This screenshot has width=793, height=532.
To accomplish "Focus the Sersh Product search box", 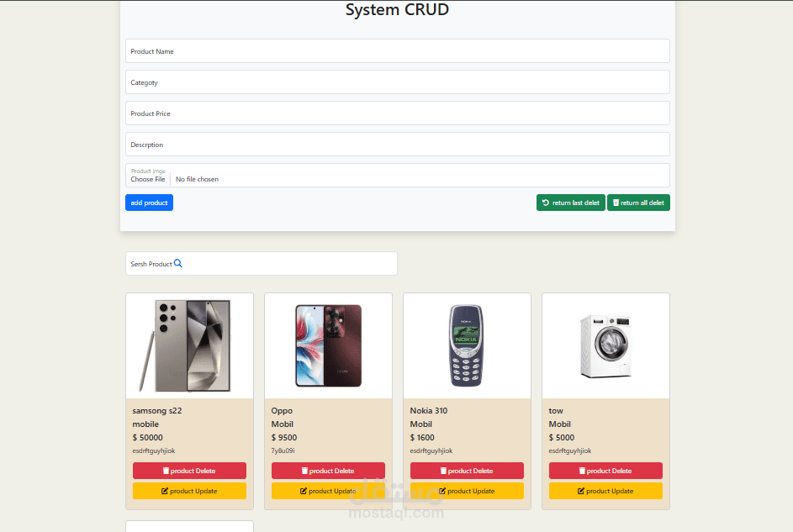I will tap(262, 263).
